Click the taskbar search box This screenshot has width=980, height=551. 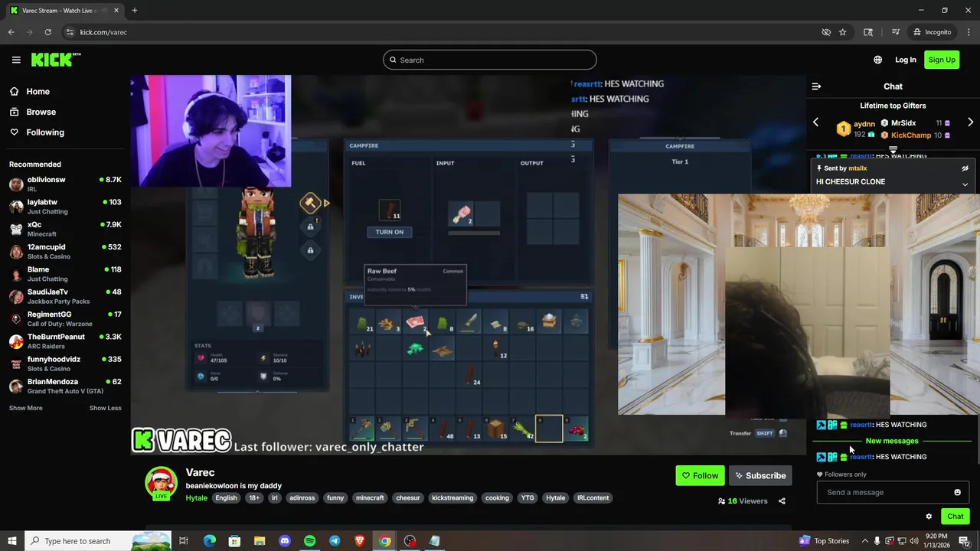pos(97,541)
